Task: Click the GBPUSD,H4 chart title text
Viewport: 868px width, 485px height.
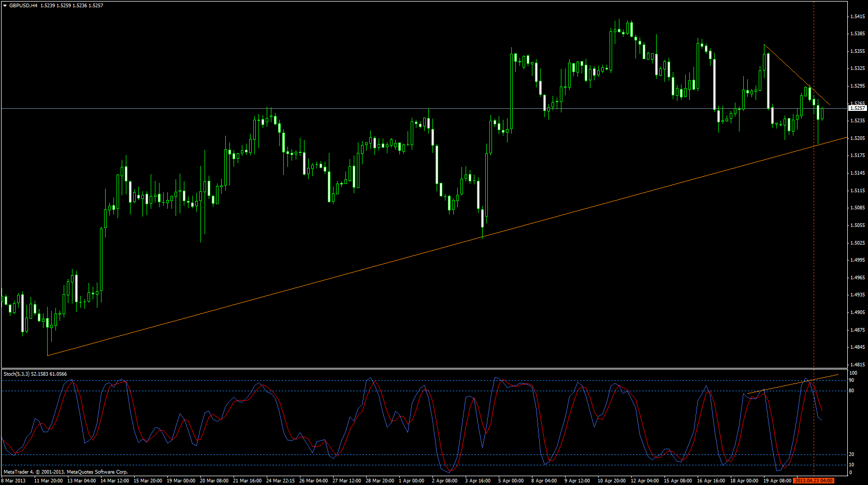Action: pyautogui.click(x=23, y=6)
